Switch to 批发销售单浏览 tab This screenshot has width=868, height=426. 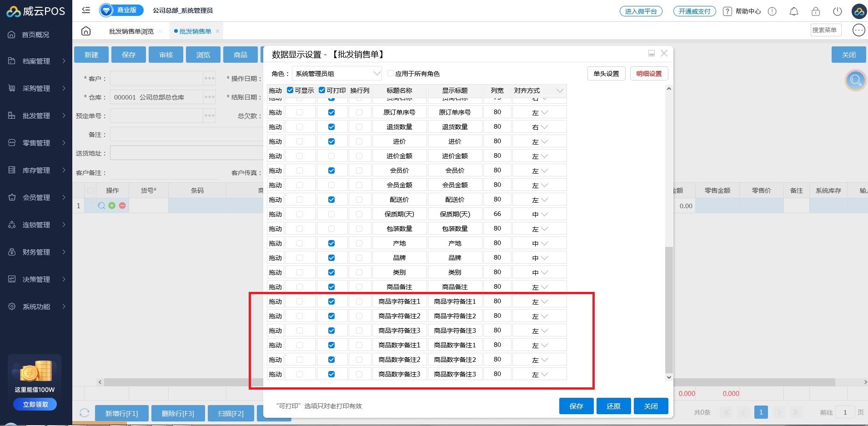pyautogui.click(x=131, y=31)
